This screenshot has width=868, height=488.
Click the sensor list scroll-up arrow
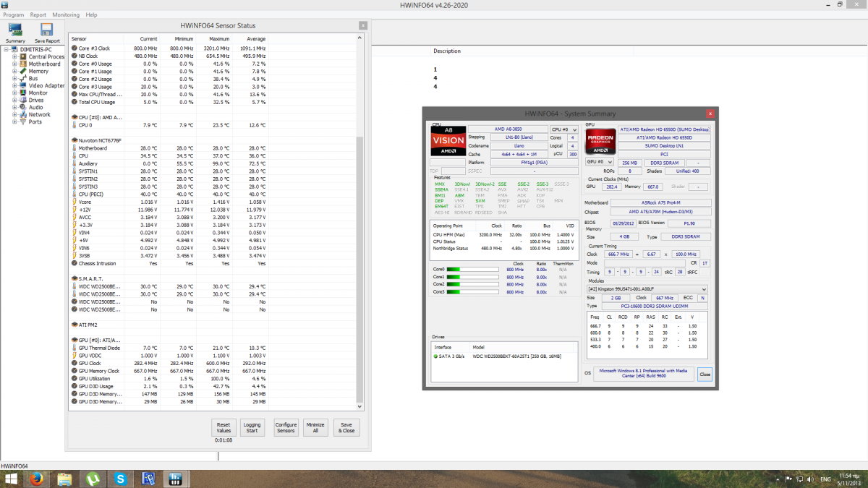(359, 37)
